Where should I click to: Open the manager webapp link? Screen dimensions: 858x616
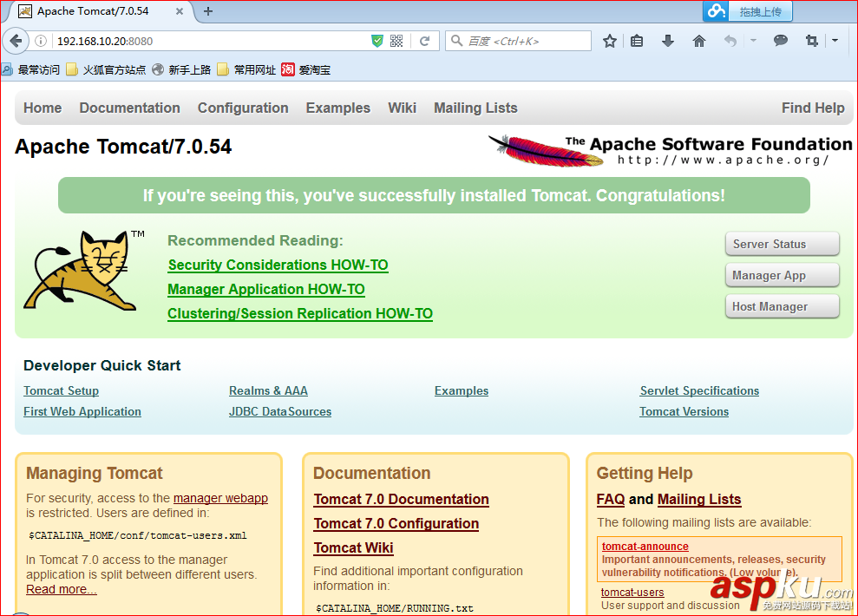(x=220, y=498)
